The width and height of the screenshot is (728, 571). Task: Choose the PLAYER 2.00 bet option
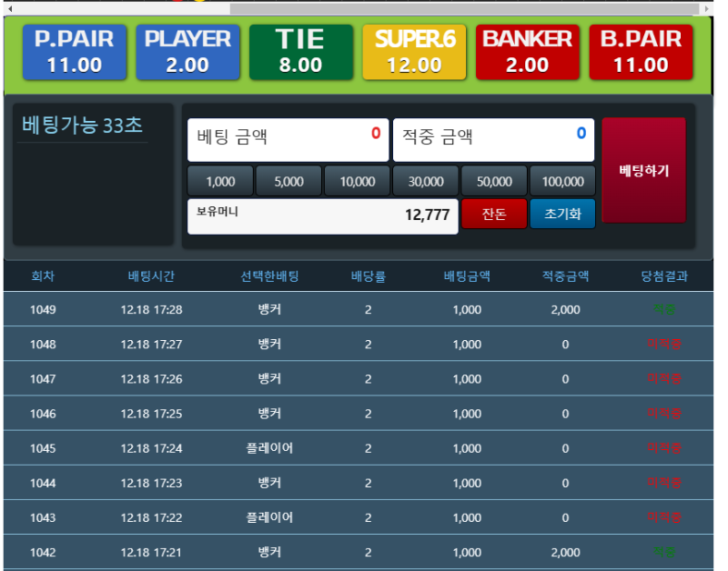[187, 53]
